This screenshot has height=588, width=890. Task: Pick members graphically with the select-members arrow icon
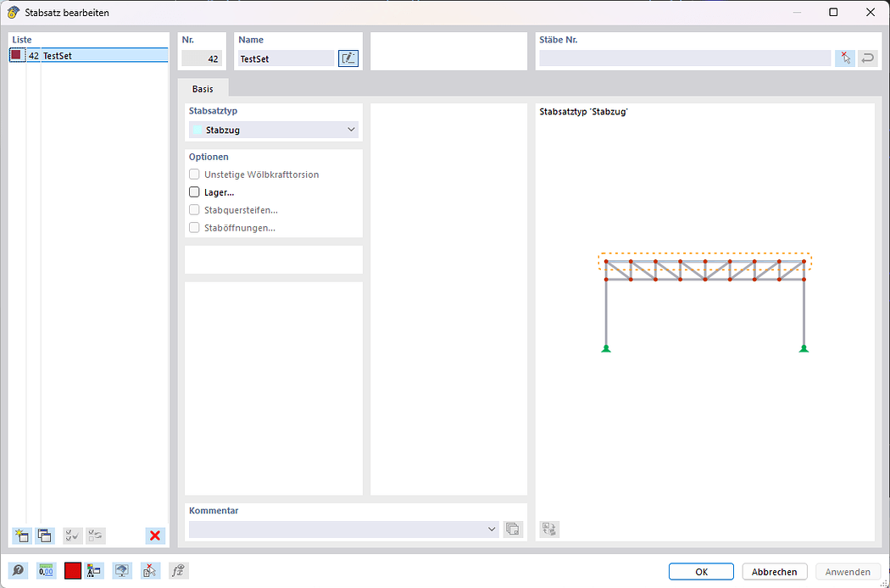point(845,58)
